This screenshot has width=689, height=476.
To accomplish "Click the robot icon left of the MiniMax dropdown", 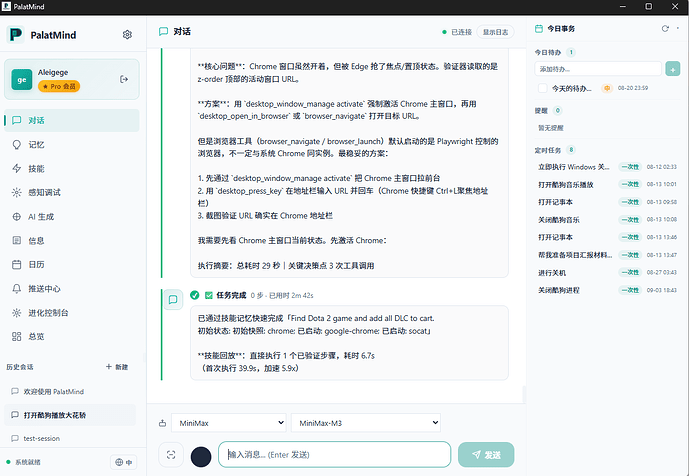I will tap(163, 423).
